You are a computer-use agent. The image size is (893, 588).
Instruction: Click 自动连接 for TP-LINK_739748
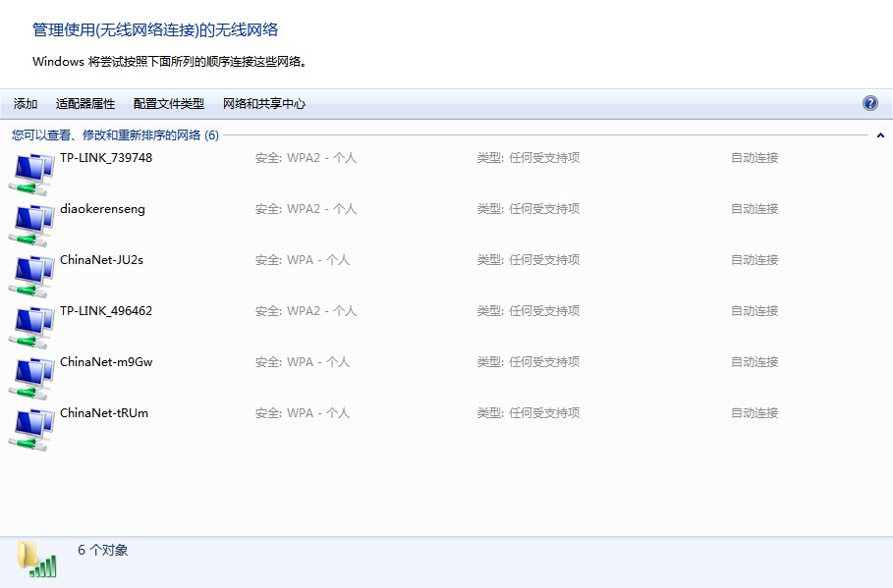pos(754,158)
